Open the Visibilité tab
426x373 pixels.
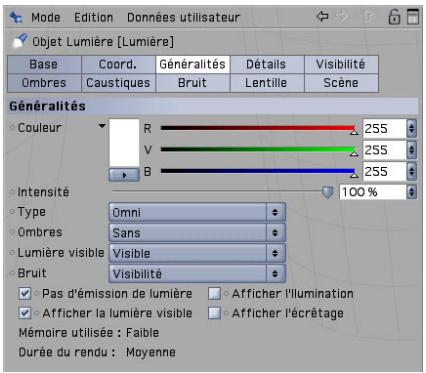341,64
